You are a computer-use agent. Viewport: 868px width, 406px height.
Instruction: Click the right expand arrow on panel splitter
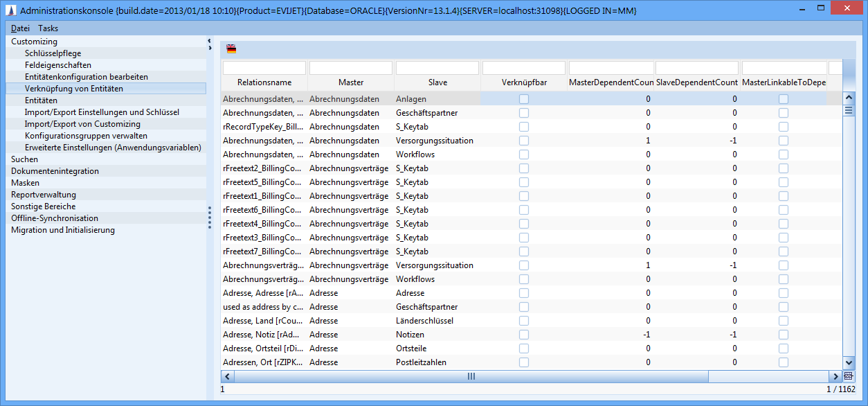[209, 48]
